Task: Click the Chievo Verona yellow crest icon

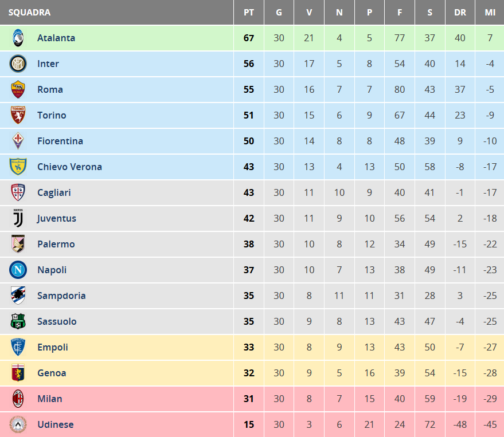Action: (18, 167)
